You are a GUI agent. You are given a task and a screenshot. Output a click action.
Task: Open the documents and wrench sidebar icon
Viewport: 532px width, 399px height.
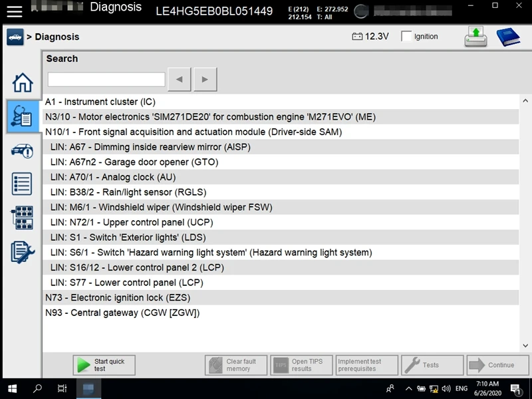[23, 252]
